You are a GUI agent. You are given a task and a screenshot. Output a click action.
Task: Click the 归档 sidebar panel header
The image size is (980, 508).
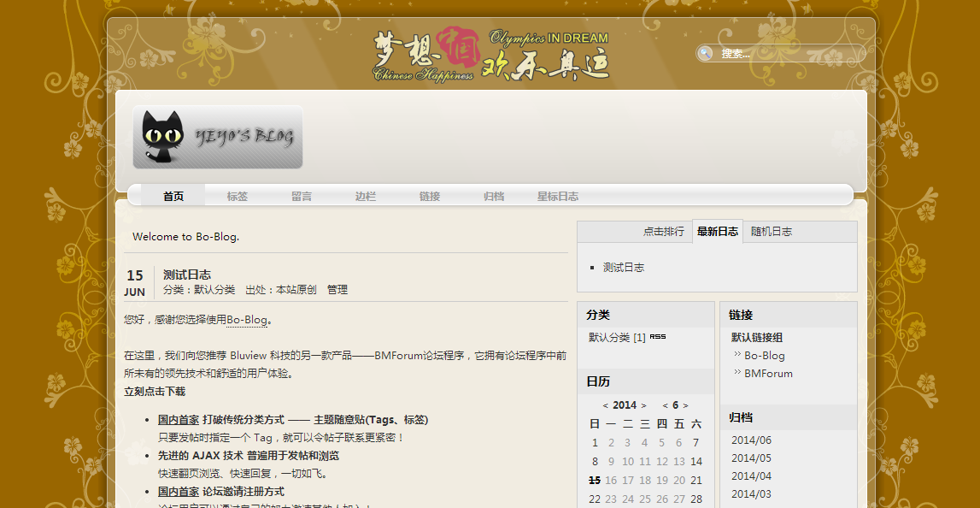click(x=788, y=418)
